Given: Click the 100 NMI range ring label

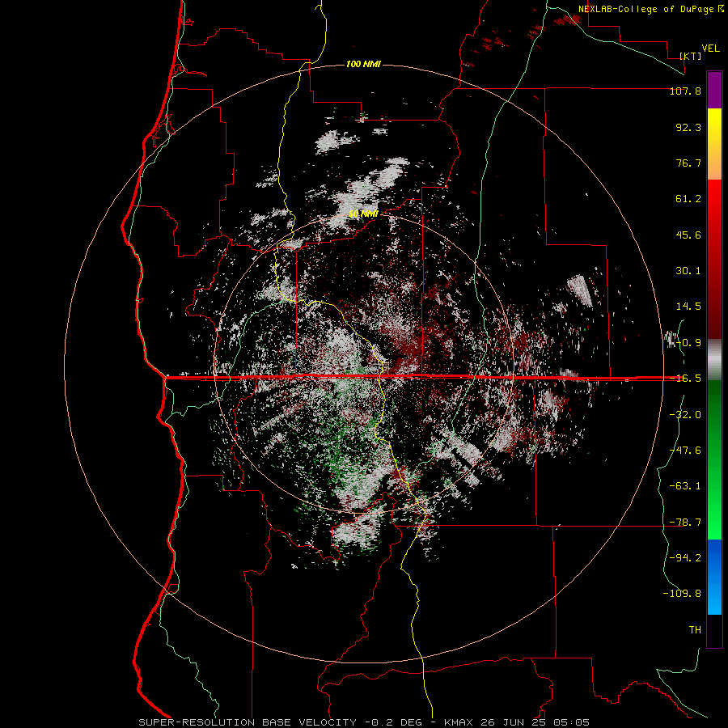Looking at the screenshot, I should tap(363, 64).
